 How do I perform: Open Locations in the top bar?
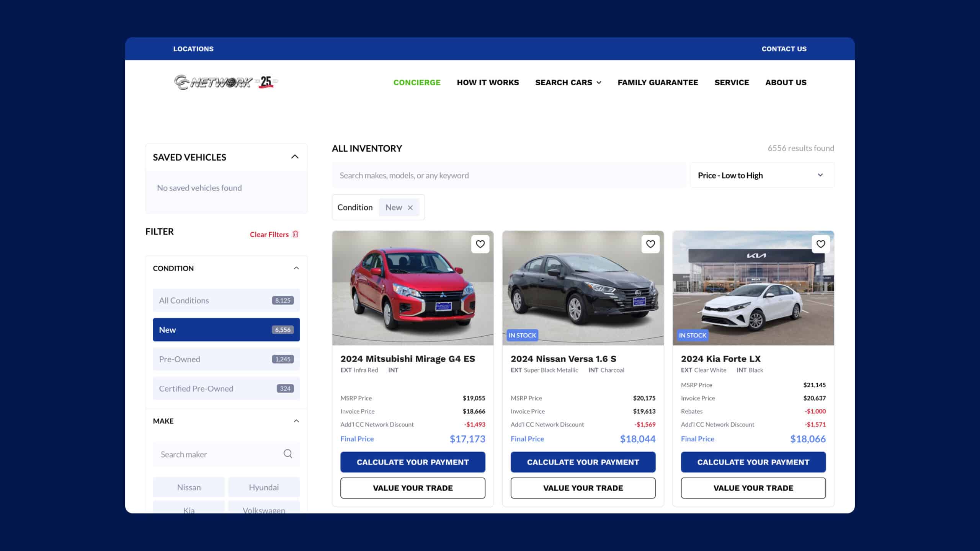pos(193,49)
